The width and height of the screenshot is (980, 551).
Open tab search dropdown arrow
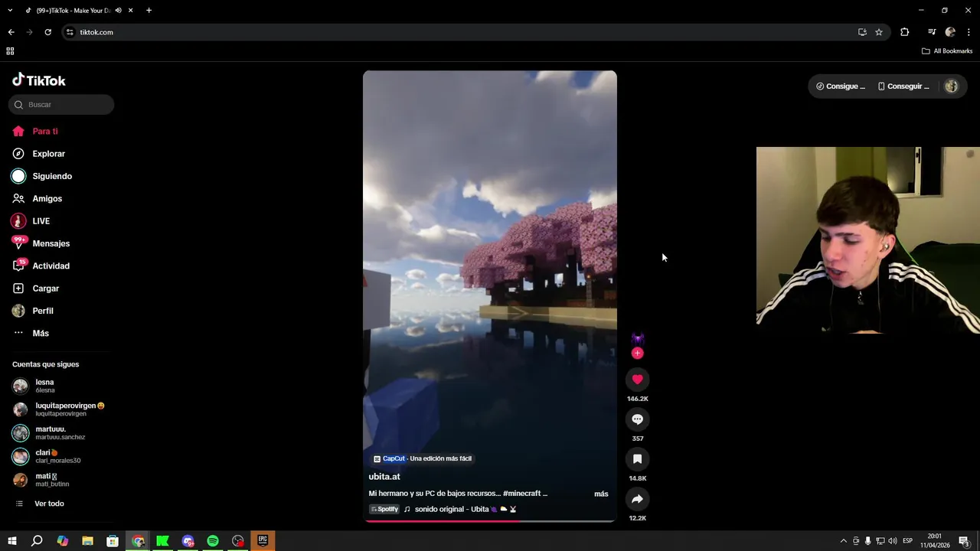tap(10, 11)
